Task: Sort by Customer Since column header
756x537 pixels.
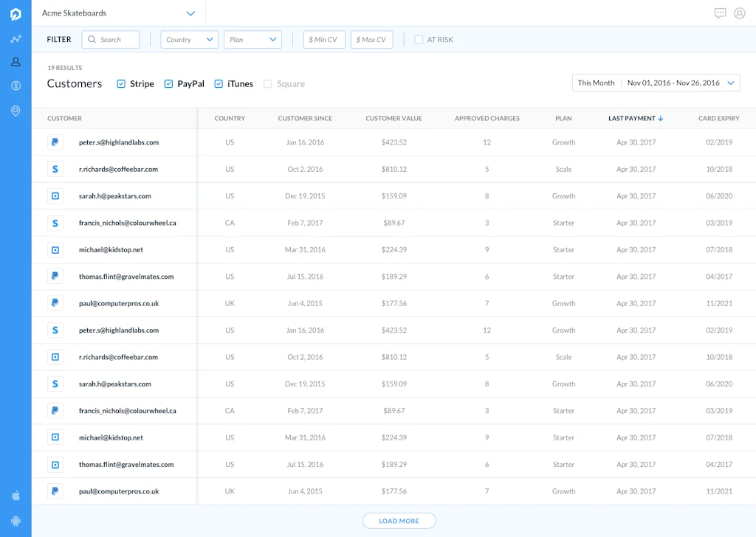Action: click(x=305, y=119)
